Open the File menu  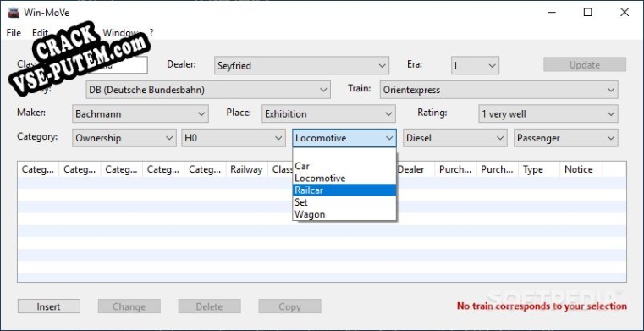click(14, 33)
